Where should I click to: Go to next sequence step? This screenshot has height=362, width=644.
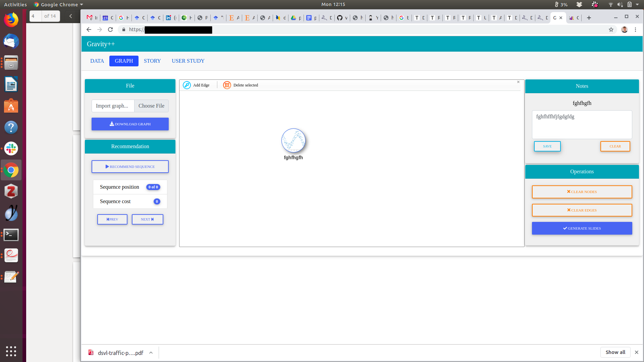tap(147, 219)
